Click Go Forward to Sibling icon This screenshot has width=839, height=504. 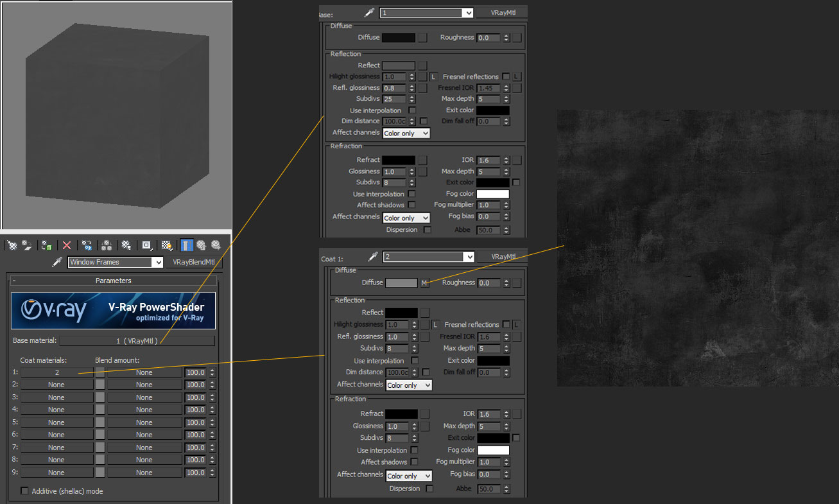[216, 245]
